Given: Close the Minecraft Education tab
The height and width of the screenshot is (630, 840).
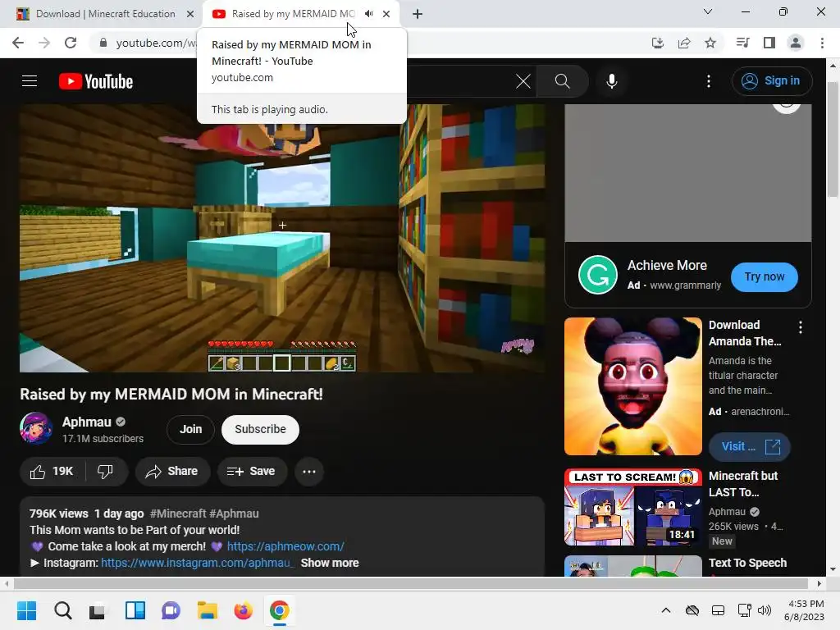Looking at the screenshot, I should click(190, 14).
